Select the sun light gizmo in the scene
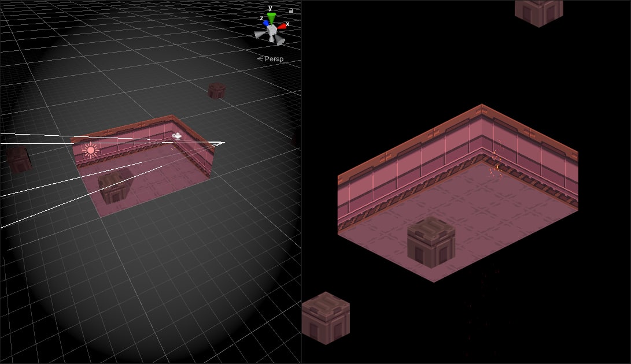The image size is (631, 364). pyautogui.click(x=90, y=150)
